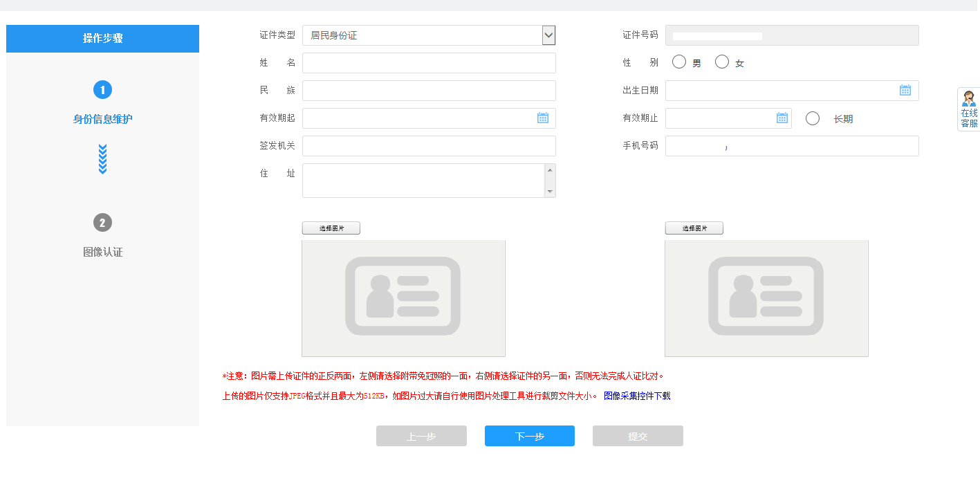The height and width of the screenshot is (485, 980).
Task: Expand the 证件类型 dropdown arrow
Action: [548, 35]
